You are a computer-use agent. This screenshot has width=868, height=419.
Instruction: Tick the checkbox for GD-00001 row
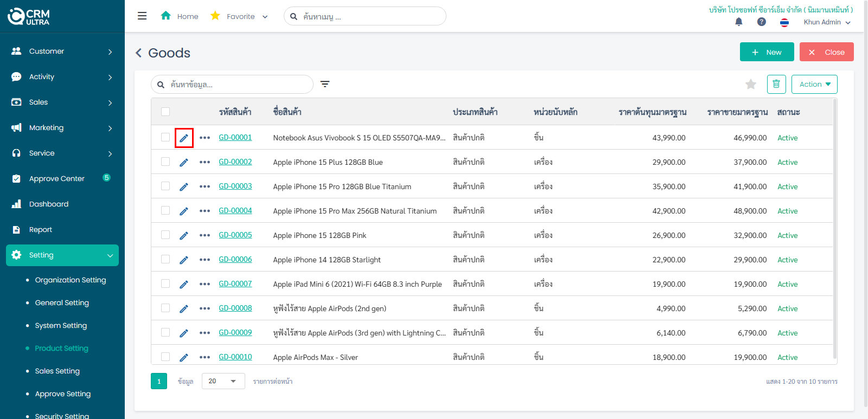pyautogui.click(x=165, y=137)
